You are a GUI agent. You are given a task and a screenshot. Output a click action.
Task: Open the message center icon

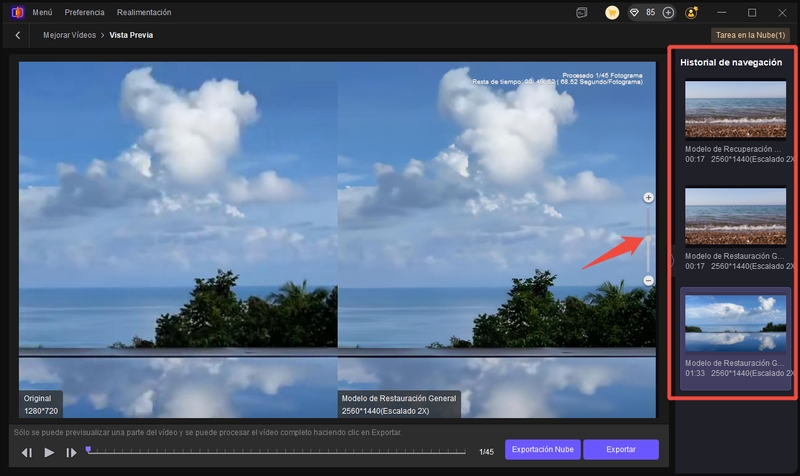point(582,13)
